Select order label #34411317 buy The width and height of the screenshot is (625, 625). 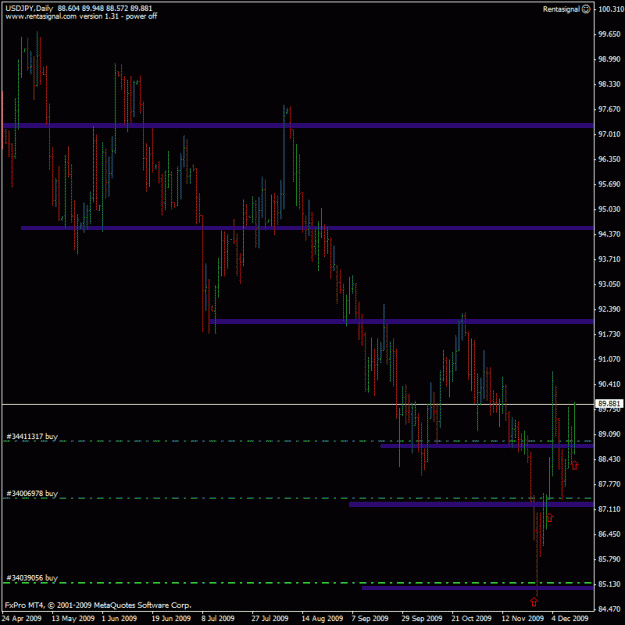32,436
